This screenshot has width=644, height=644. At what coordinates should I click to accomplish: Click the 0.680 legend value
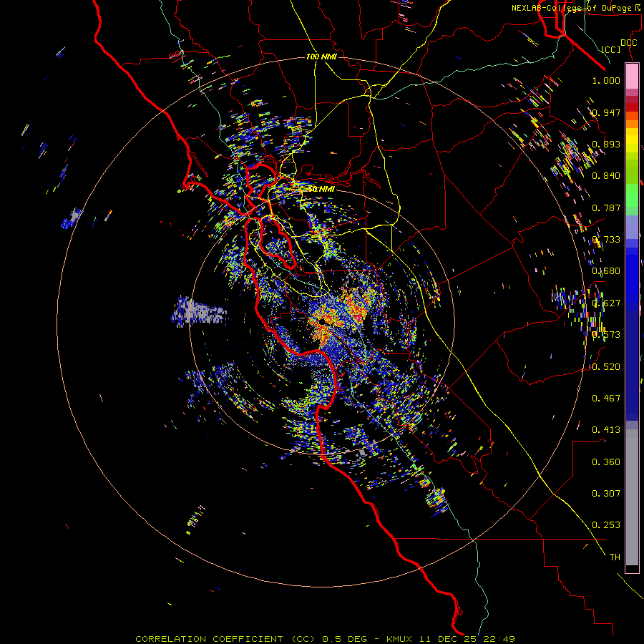click(606, 271)
